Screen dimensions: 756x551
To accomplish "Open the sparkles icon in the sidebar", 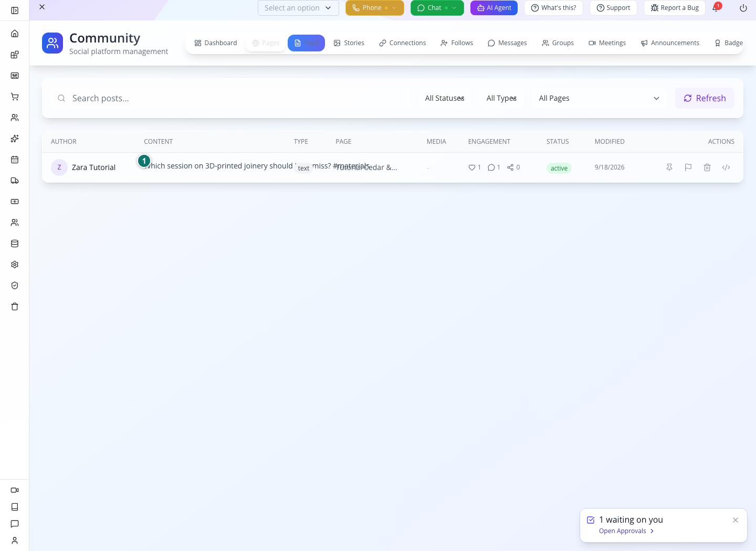I will [x=15, y=139].
